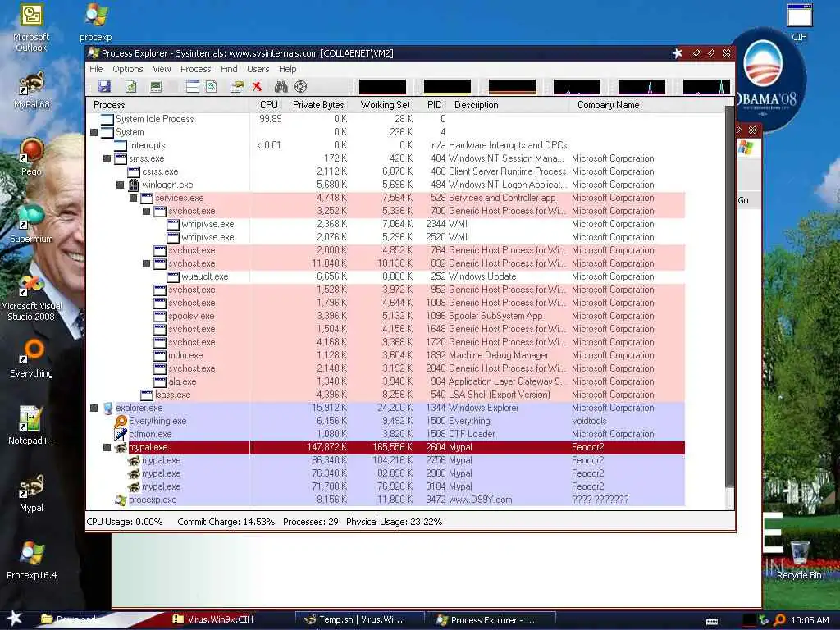Open the procexp desktop icon
The height and width of the screenshot is (630, 840).
[96, 22]
